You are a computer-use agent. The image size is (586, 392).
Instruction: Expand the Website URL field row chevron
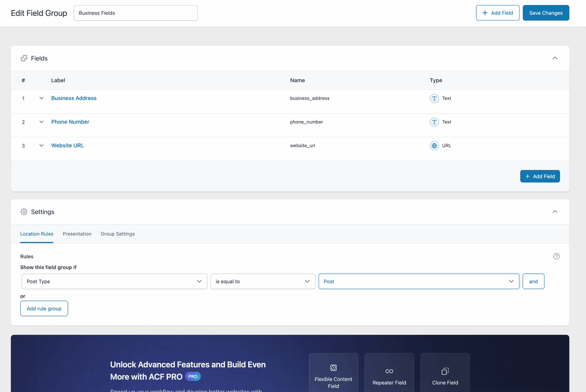(41, 146)
